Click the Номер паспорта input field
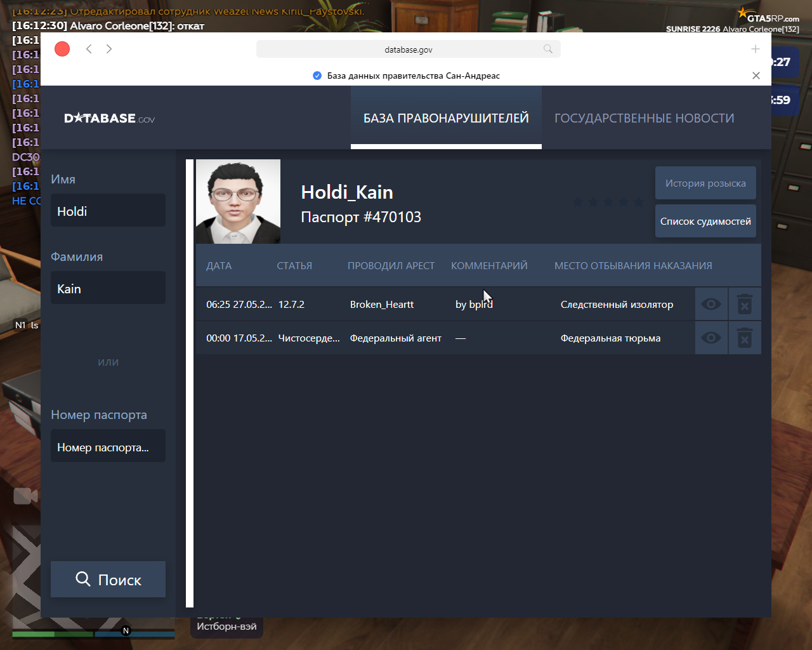The image size is (812, 650). click(x=108, y=446)
